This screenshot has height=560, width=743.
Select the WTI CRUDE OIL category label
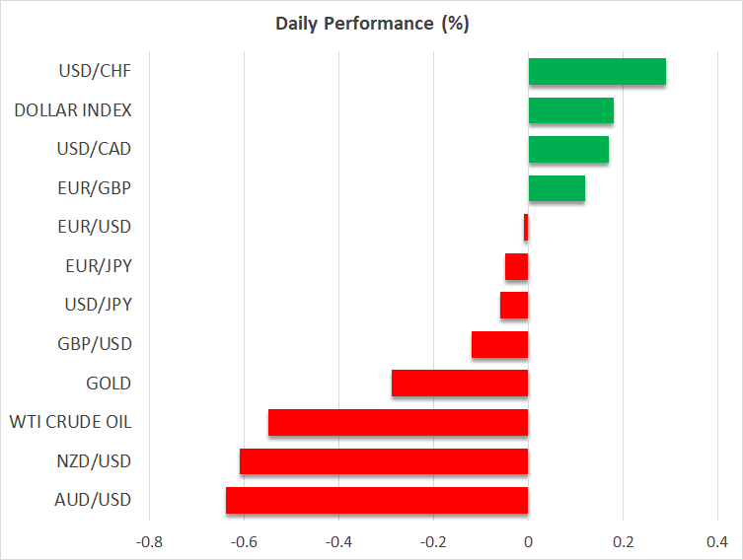70,423
